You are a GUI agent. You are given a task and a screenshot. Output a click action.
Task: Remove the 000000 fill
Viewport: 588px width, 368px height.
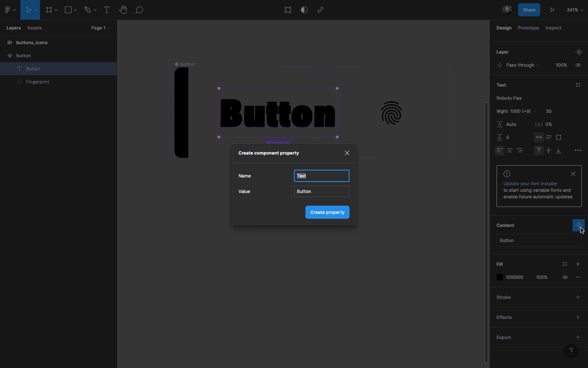click(x=578, y=277)
